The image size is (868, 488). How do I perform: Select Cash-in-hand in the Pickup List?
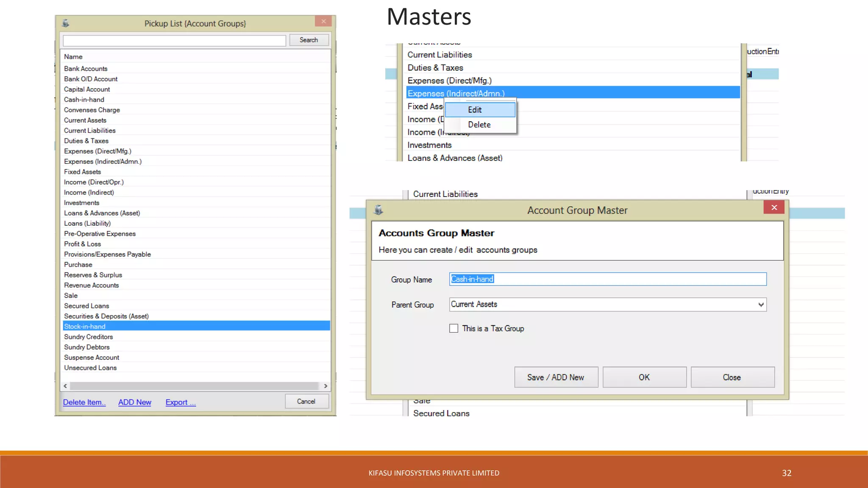(196, 100)
